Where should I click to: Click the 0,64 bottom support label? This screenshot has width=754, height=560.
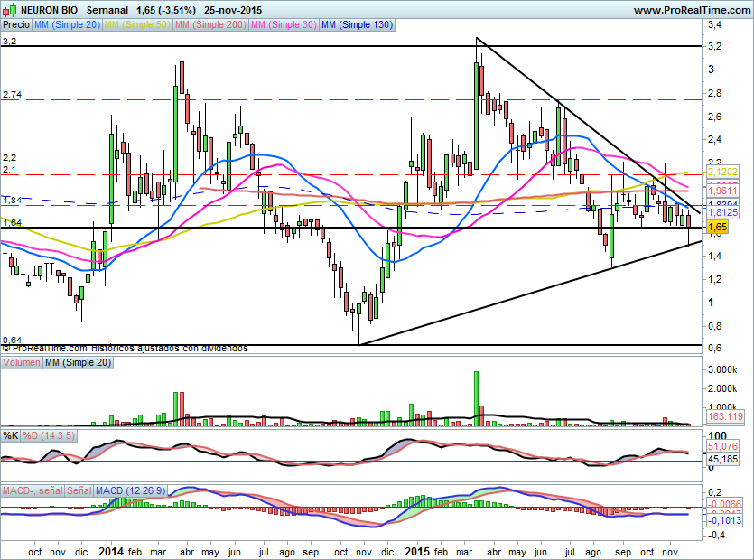12,341
